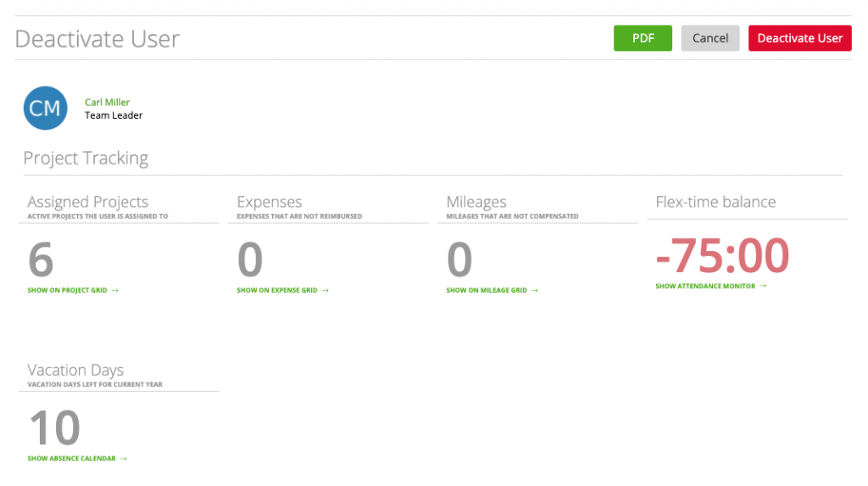868x486 pixels.
Task: Select the assigned projects count 6
Action: click(41, 260)
